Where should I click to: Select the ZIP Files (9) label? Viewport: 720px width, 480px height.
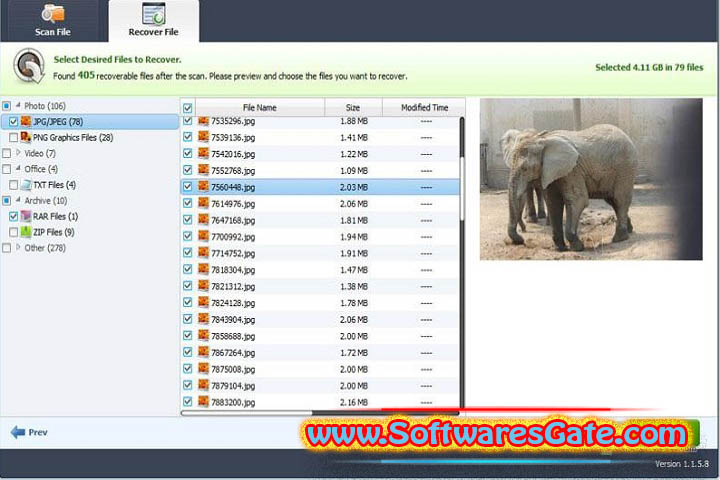point(53,232)
